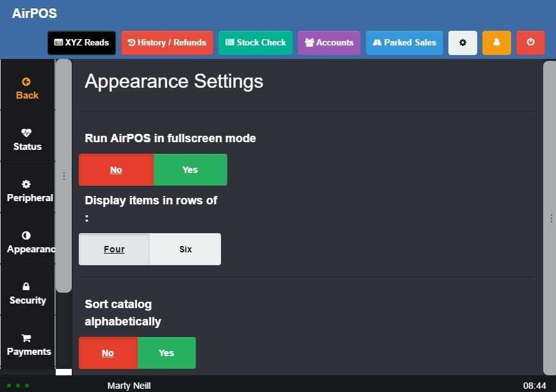
Task: Set Sort catalog alphabetically to Yes
Action: 166,353
